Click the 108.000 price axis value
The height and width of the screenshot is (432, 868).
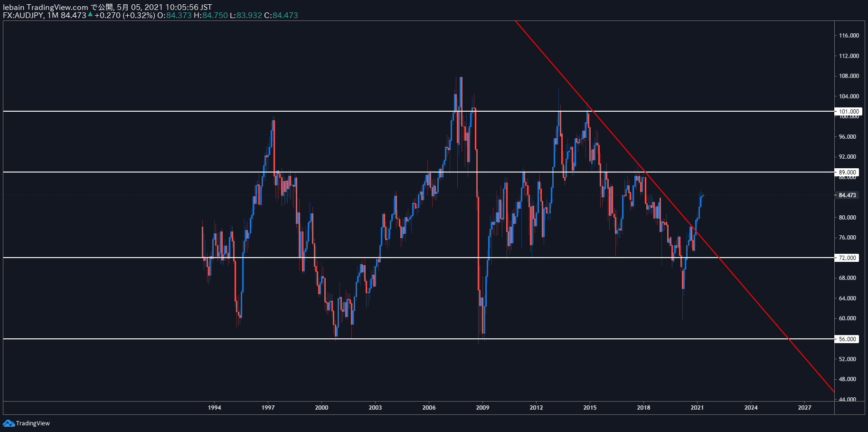(x=849, y=76)
